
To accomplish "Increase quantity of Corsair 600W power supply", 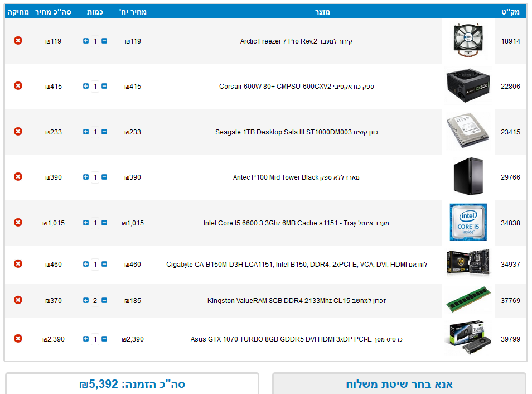I will point(86,86).
